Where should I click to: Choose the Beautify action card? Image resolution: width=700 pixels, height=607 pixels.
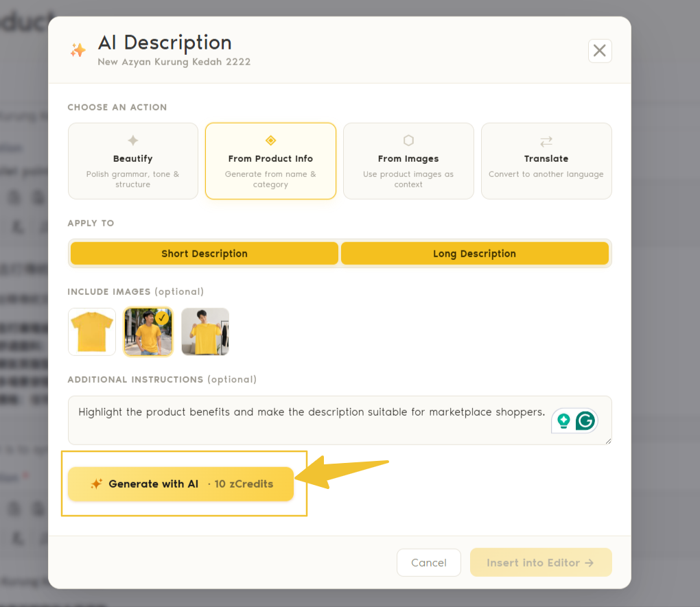coord(133,161)
